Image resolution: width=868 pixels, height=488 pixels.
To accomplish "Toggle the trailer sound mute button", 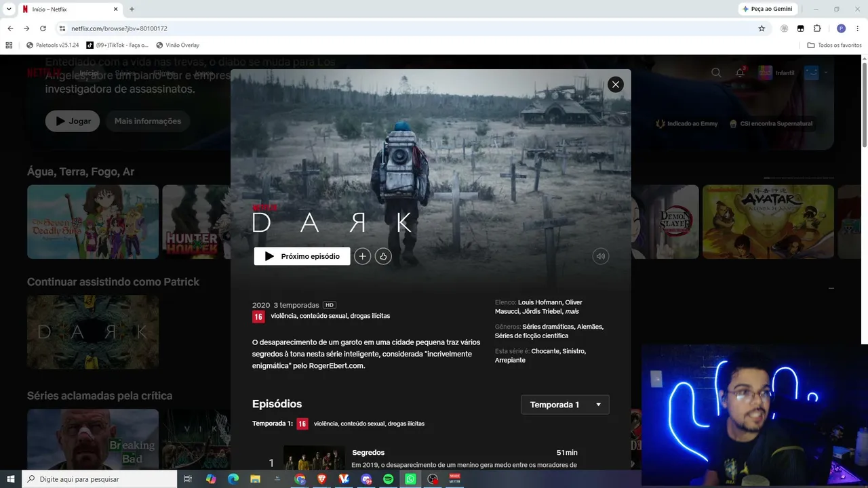I will [x=600, y=256].
